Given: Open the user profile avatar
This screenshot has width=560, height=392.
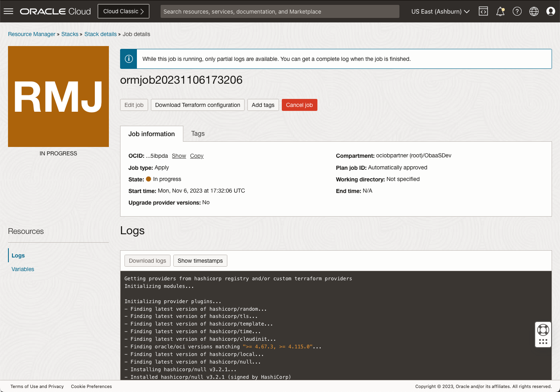Looking at the screenshot, I should point(550,11).
